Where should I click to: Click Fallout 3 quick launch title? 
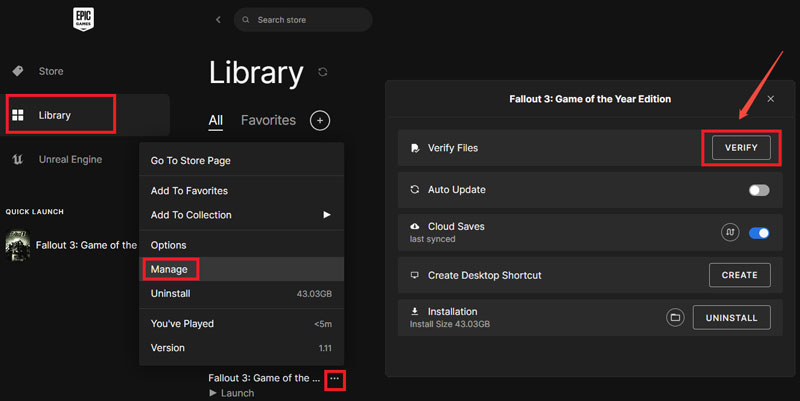(x=86, y=245)
